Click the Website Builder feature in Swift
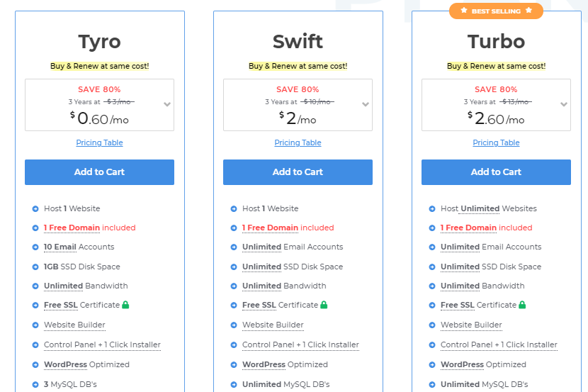 coord(273,325)
